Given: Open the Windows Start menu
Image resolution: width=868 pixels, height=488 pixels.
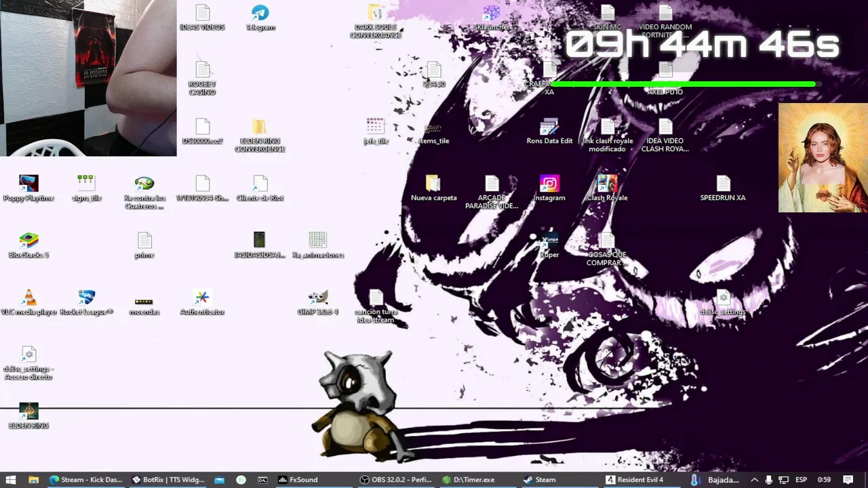Looking at the screenshot, I should tap(12, 480).
